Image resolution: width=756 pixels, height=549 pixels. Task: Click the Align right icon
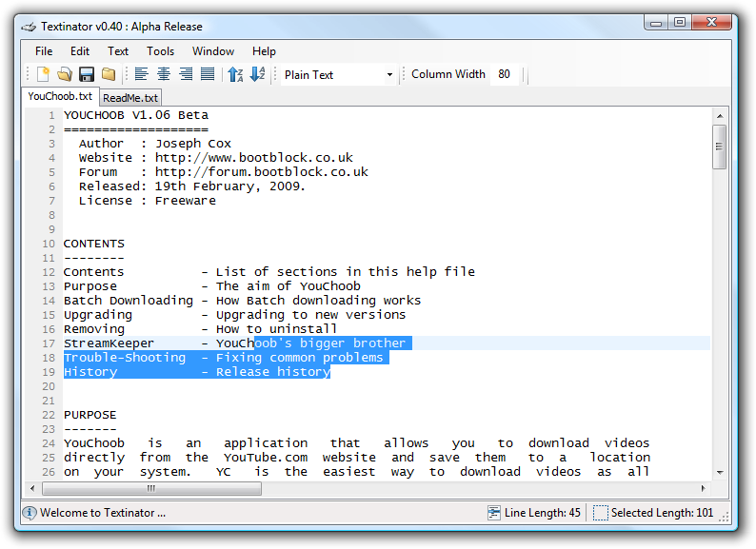tap(186, 74)
